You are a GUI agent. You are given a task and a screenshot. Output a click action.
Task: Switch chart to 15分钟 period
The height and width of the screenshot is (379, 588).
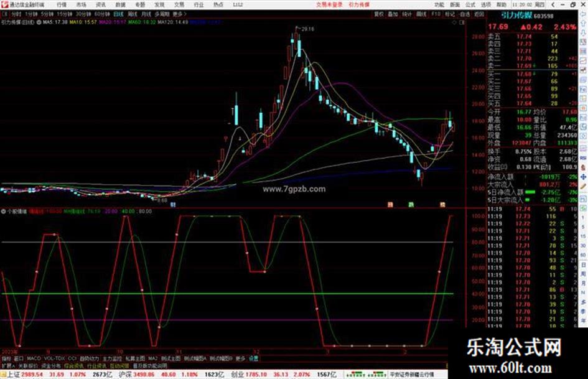pyautogui.click(x=65, y=14)
